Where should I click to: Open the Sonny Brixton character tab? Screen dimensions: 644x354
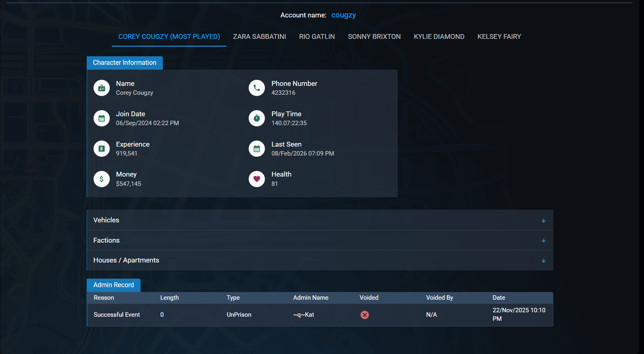(x=374, y=36)
